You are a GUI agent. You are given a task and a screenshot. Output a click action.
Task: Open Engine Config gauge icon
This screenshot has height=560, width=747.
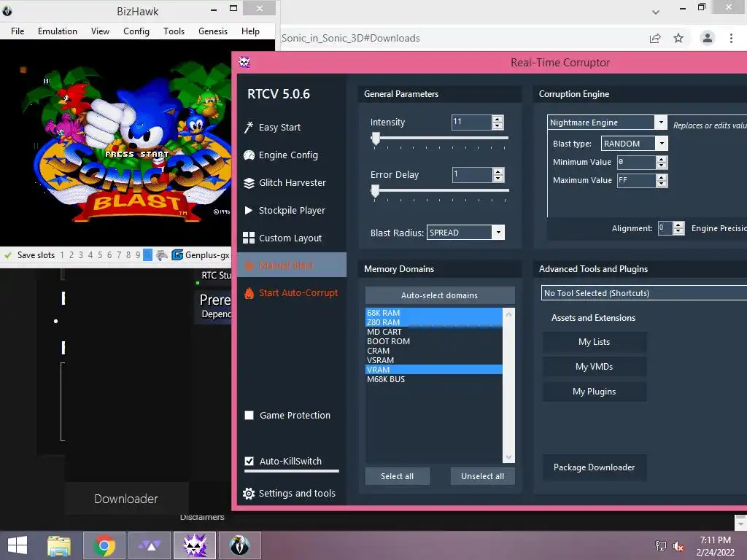pyautogui.click(x=249, y=155)
